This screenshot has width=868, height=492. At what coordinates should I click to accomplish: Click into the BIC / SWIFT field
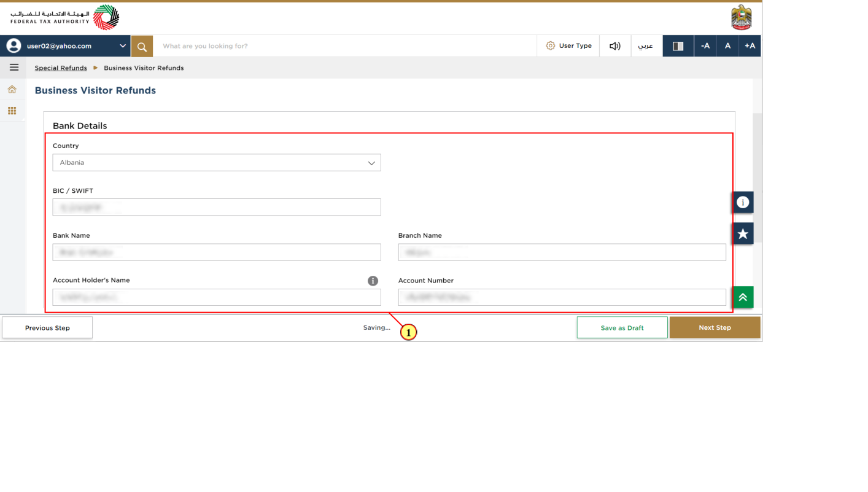(x=217, y=207)
